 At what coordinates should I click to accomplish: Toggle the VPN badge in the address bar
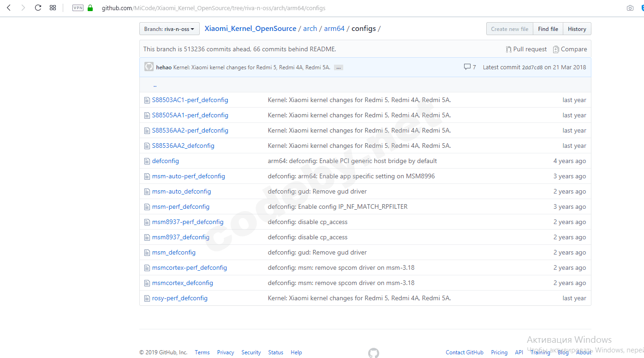tap(78, 8)
